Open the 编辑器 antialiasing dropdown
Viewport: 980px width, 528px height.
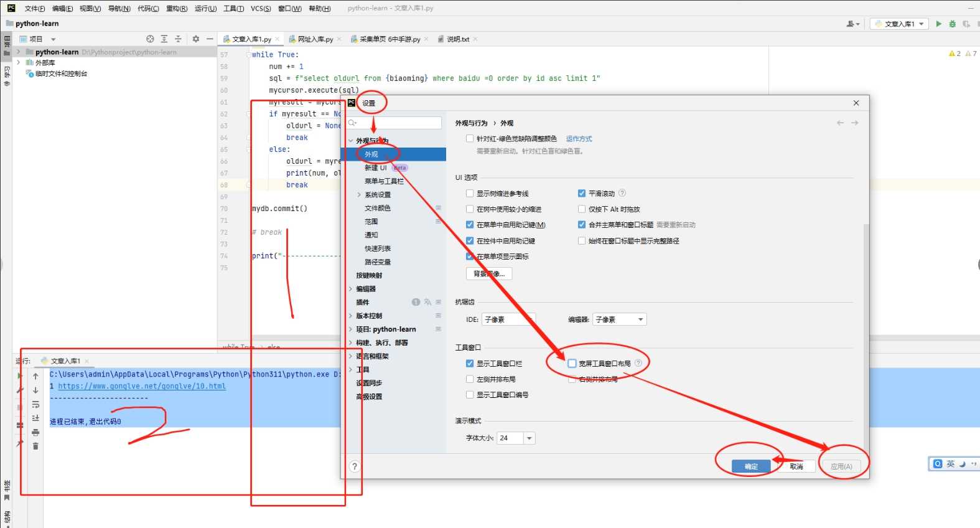click(x=619, y=319)
